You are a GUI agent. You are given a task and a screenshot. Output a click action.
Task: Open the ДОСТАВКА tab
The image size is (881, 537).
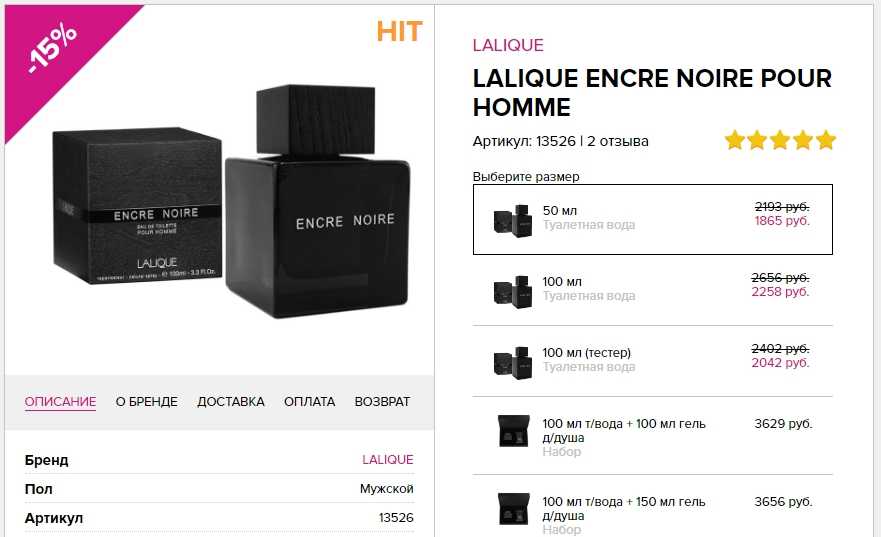[230, 402]
